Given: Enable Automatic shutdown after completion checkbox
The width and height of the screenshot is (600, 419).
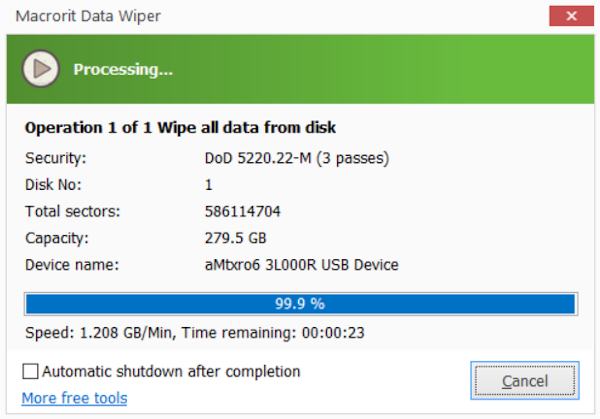Looking at the screenshot, I should click(x=30, y=371).
